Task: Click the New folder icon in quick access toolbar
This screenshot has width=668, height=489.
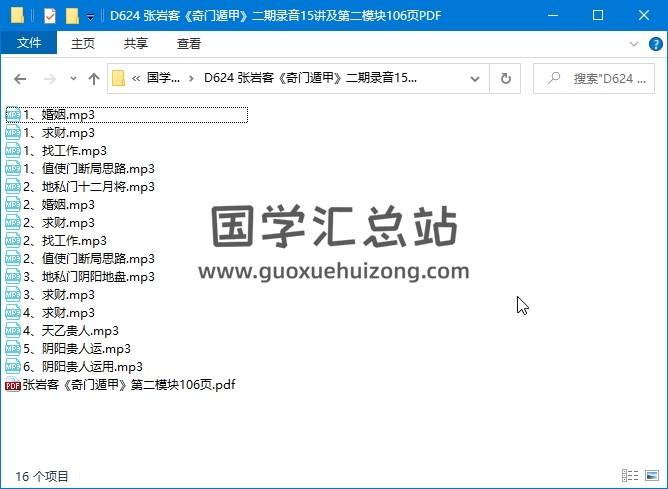Action: point(72,16)
